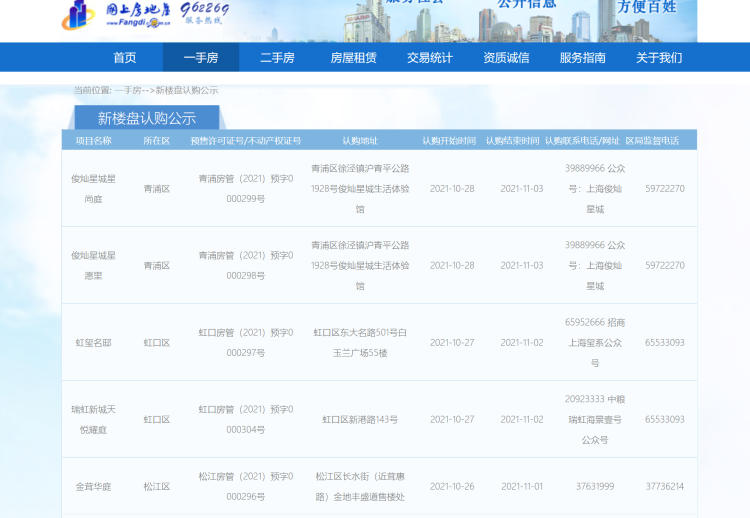Viewport: 750px width, 518px height.
Task: Open project 俊灿星城星惠里
Action: pyautogui.click(x=93, y=265)
